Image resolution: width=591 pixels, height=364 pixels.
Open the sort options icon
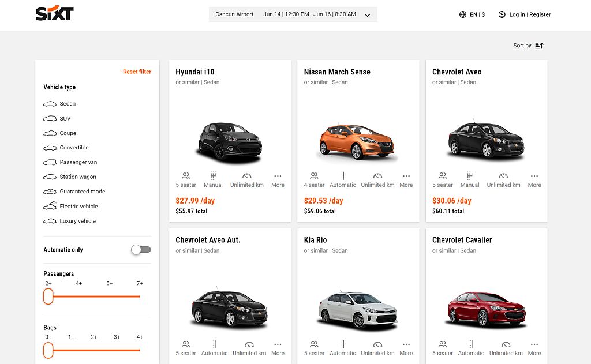click(539, 45)
